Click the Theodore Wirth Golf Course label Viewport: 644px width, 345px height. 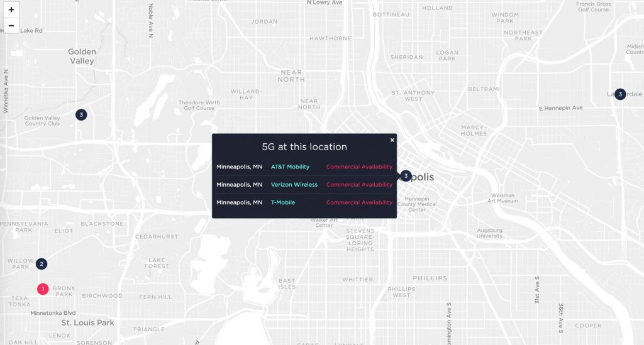pos(199,106)
